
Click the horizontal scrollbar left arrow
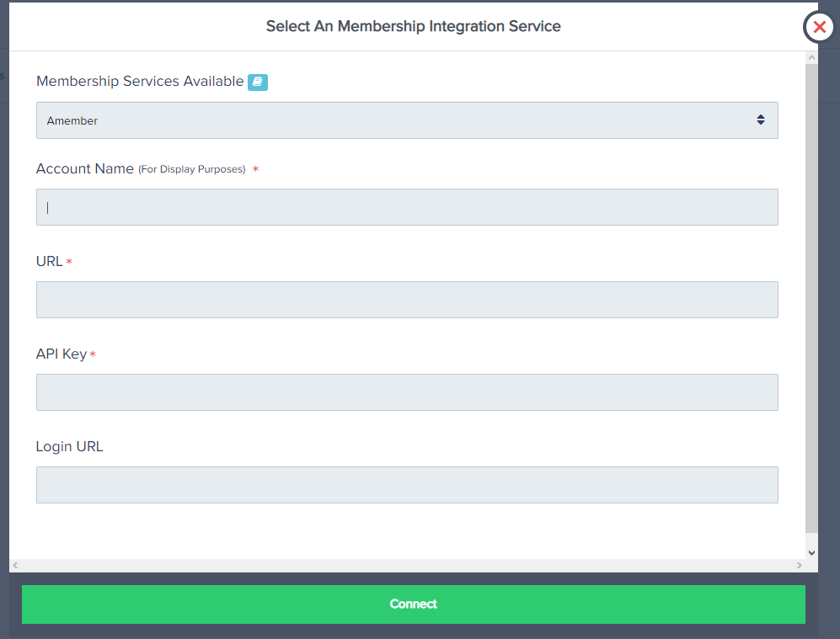coord(15,566)
